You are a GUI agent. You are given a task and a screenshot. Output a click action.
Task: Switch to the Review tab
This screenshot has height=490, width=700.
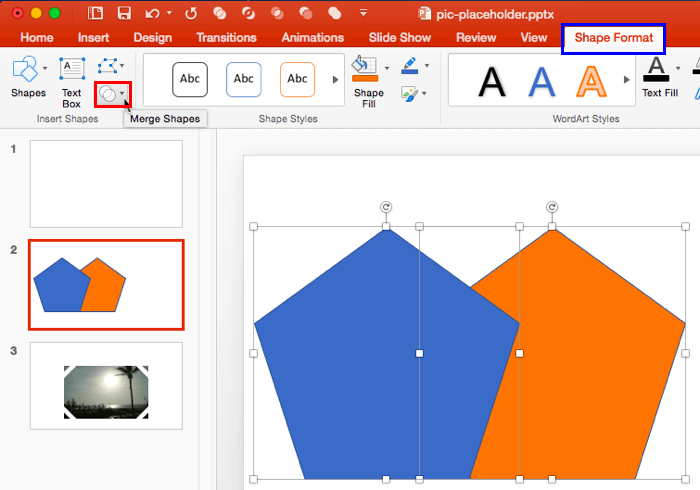[x=476, y=37]
